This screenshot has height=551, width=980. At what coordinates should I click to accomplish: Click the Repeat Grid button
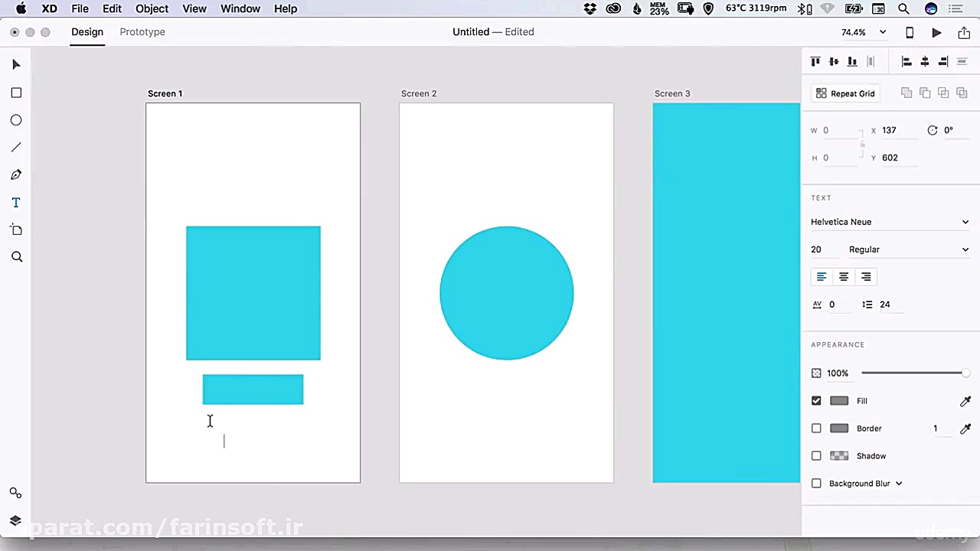tap(845, 93)
